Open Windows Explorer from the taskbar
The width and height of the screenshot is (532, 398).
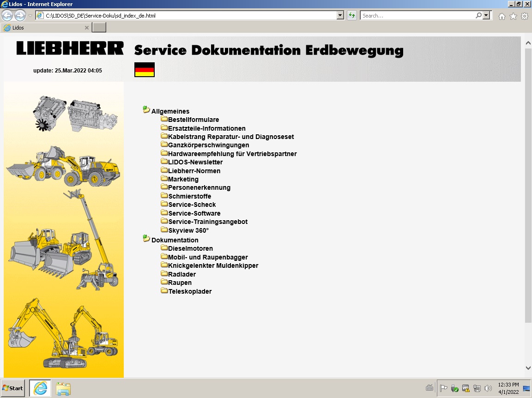pos(63,388)
